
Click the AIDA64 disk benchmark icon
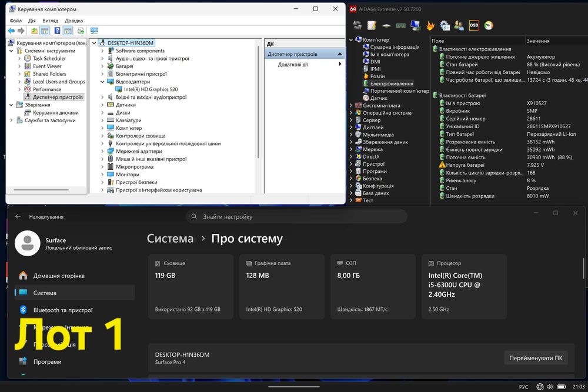(x=386, y=25)
